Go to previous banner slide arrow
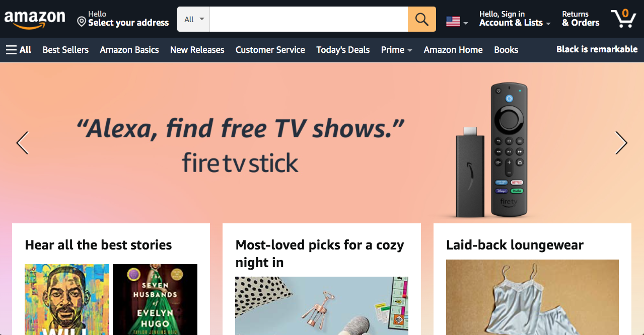Image resolution: width=644 pixels, height=335 pixels. tap(23, 143)
